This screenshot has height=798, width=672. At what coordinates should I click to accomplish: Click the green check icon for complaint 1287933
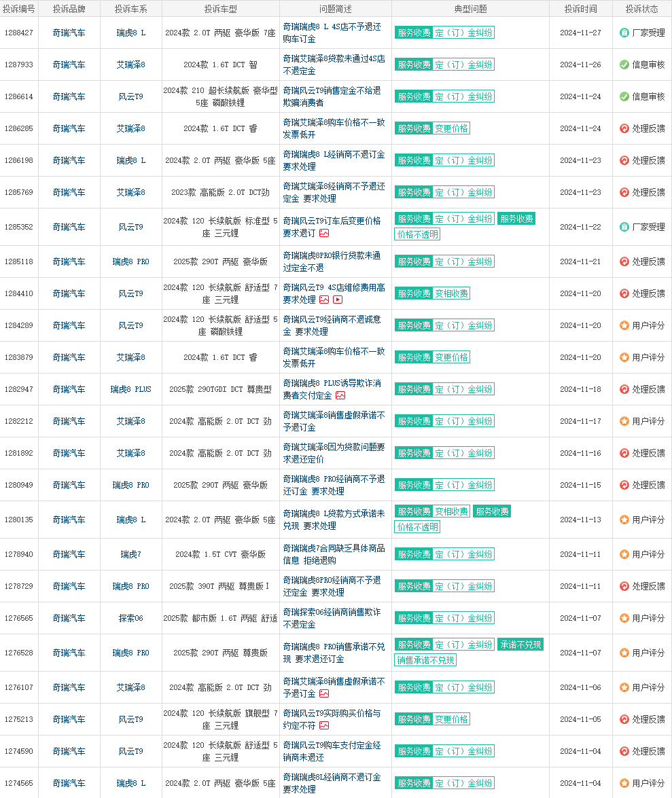[x=624, y=65]
